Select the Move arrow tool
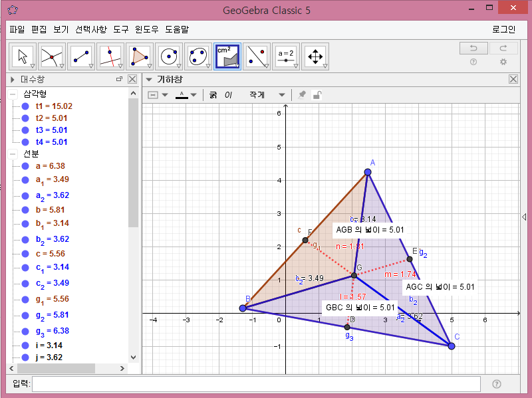Viewport: 532px width, 398px height. point(23,56)
